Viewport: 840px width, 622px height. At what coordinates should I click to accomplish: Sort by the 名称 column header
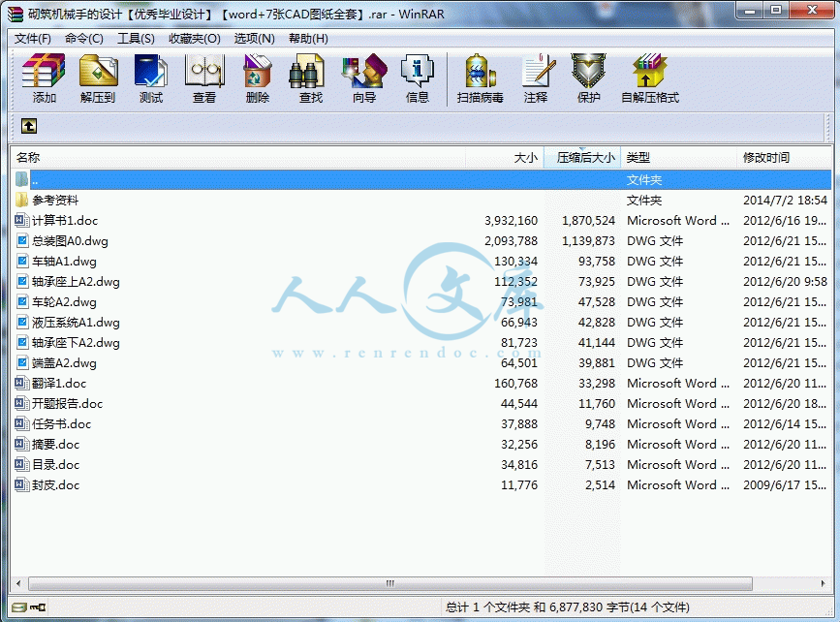point(238,158)
